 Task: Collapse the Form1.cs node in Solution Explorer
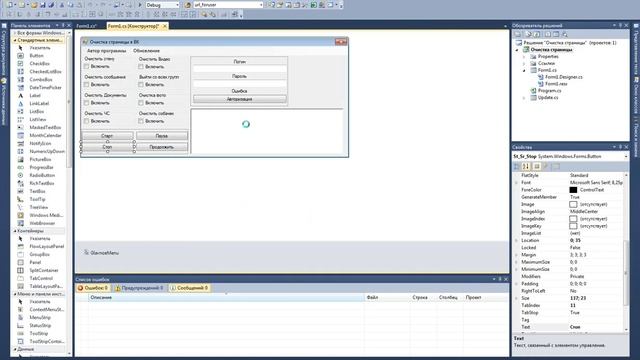pyautogui.click(x=524, y=70)
